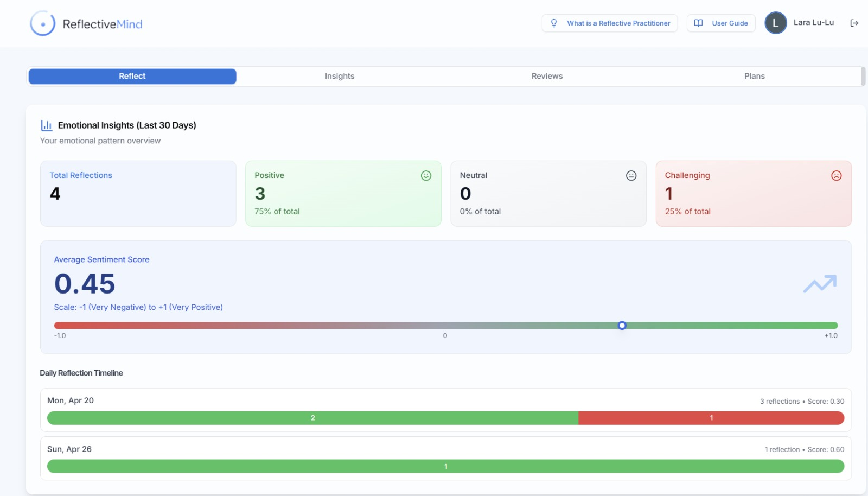Screen dimensions: 868x496
Task: Click the smiley face icon in Positive card
Action: pyautogui.click(x=426, y=175)
